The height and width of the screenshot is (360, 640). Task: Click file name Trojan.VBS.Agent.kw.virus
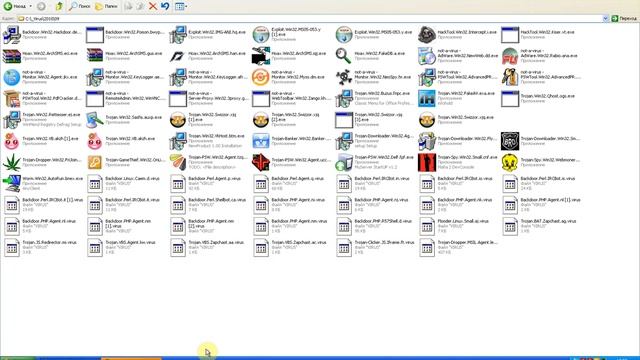click(x=130, y=242)
